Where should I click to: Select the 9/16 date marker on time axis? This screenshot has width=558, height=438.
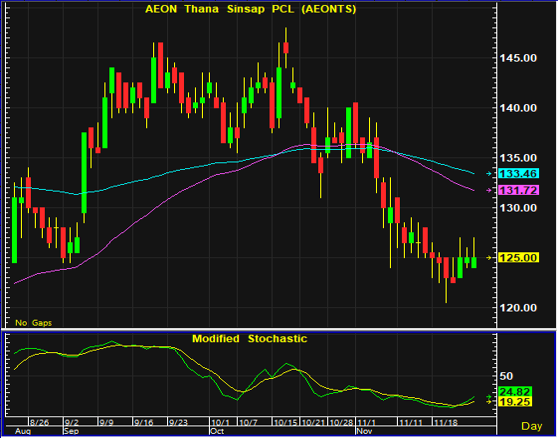coord(144,422)
